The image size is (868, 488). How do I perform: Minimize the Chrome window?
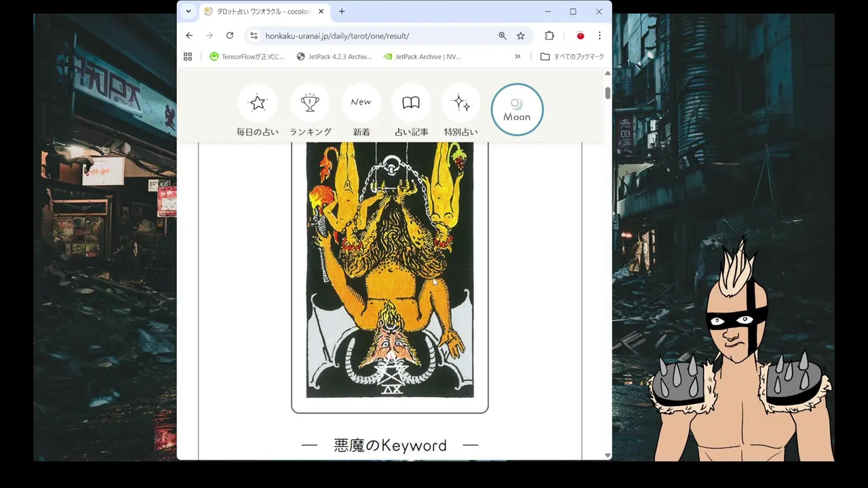[x=548, y=12]
